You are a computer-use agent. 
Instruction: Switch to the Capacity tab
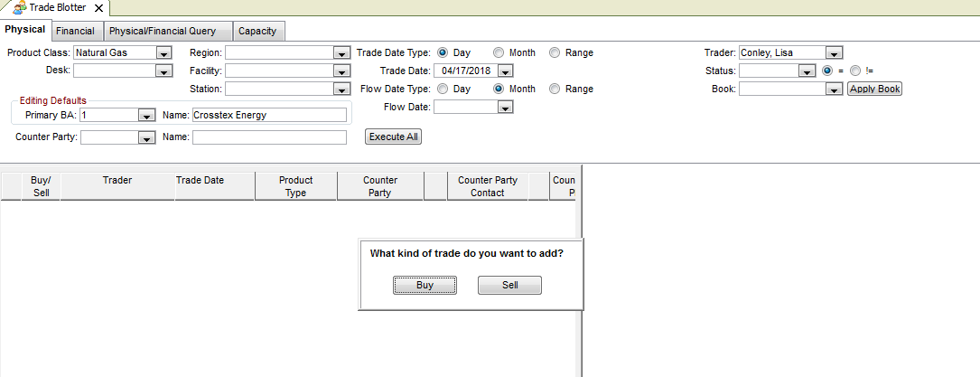point(257,31)
